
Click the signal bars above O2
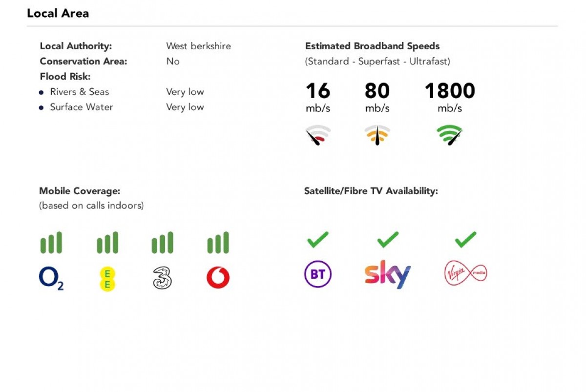(x=51, y=243)
